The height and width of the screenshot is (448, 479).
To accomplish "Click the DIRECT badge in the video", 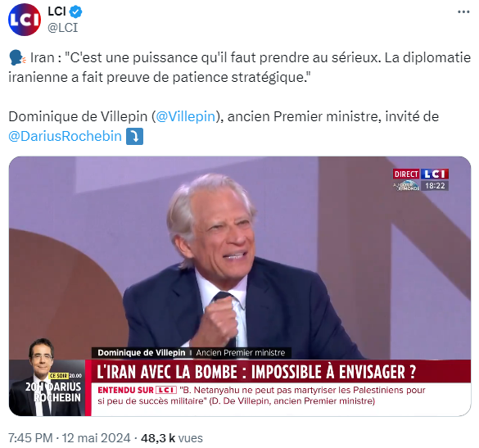I will pyautogui.click(x=406, y=174).
